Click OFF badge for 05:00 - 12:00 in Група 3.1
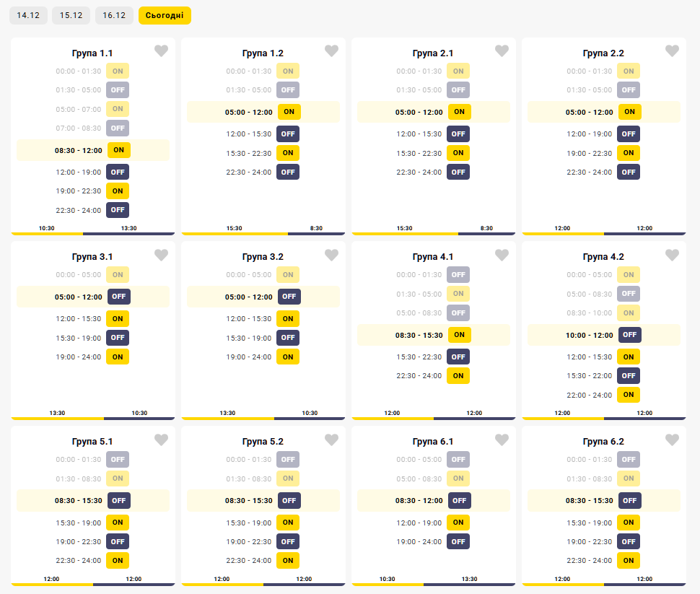Image resolution: width=700 pixels, height=594 pixels. click(x=118, y=297)
